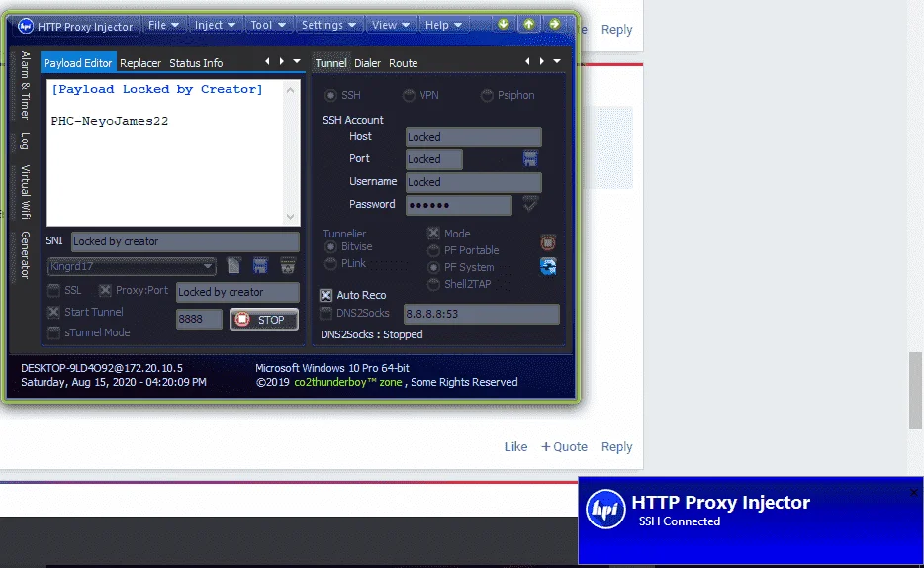924x568 pixels.
Task: Open tab list dropdown beside Route tab
Action: [557, 61]
